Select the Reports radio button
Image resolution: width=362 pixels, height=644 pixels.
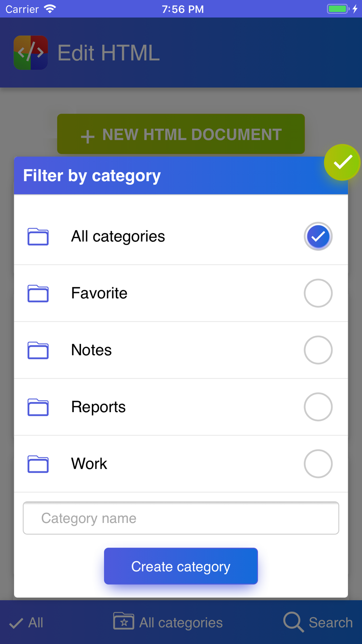pos(318,407)
